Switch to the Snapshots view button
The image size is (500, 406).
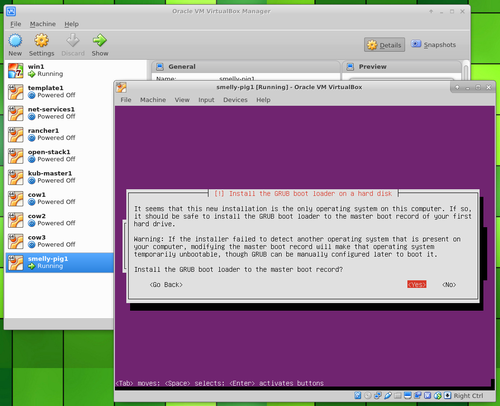[x=433, y=45]
